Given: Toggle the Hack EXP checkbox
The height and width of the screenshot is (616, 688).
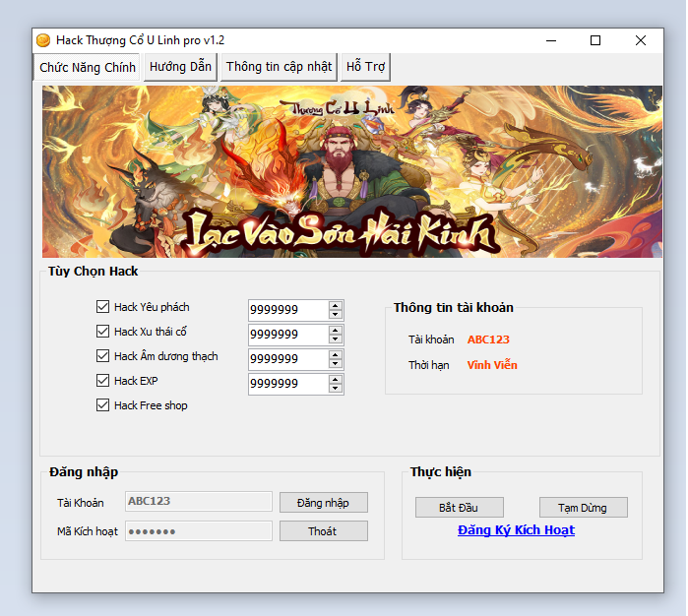Looking at the screenshot, I should [103, 381].
